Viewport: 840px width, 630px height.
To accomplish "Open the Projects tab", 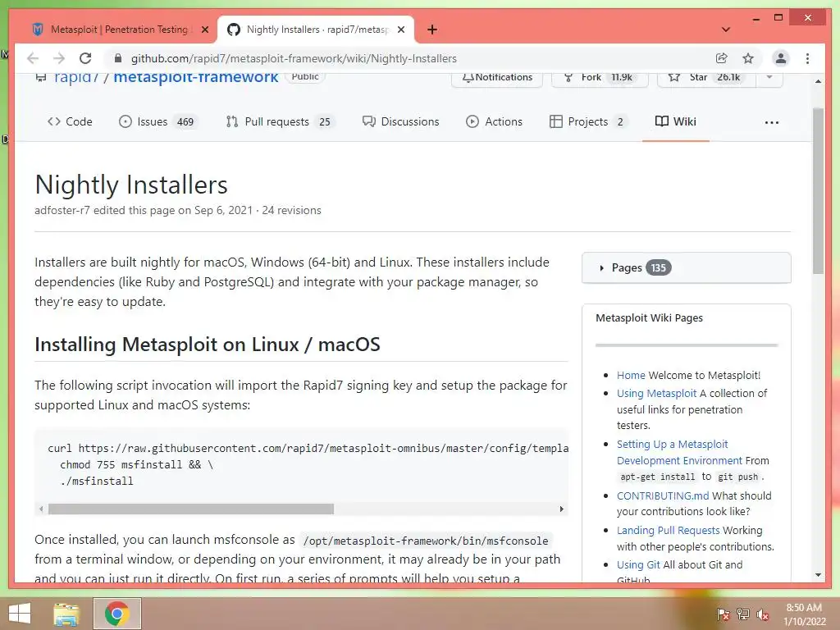I will pos(588,121).
